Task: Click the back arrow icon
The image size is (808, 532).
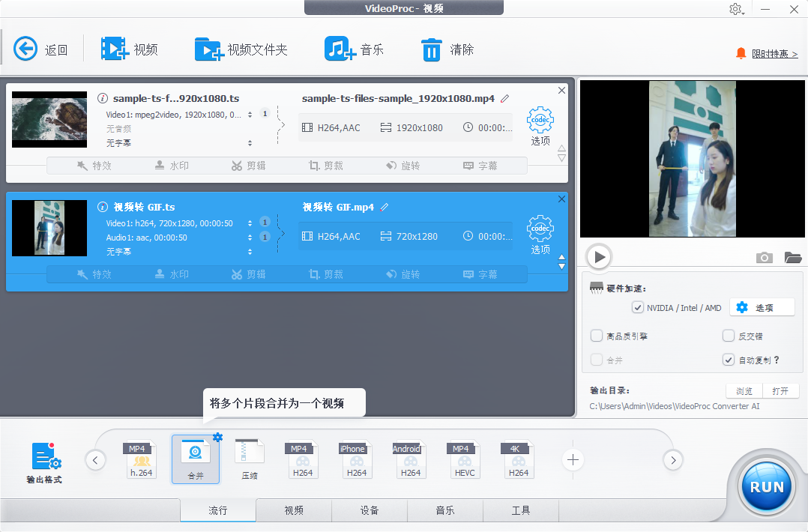Action: tap(25, 49)
